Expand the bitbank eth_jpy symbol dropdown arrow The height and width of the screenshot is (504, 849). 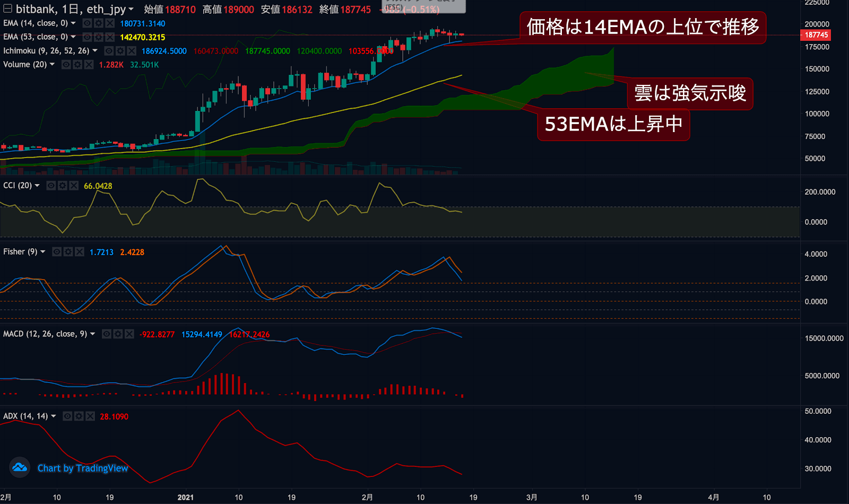(x=131, y=9)
